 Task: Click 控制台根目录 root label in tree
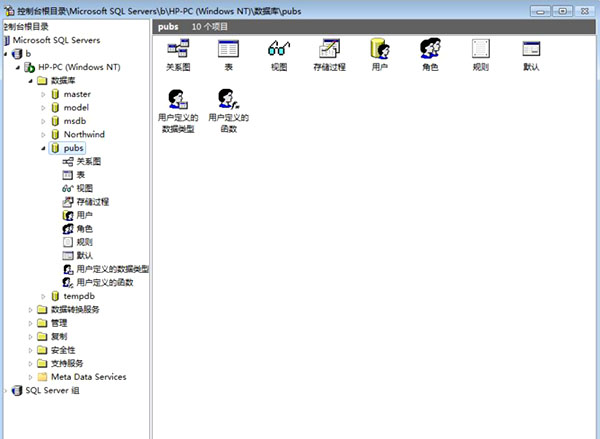coord(26,27)
